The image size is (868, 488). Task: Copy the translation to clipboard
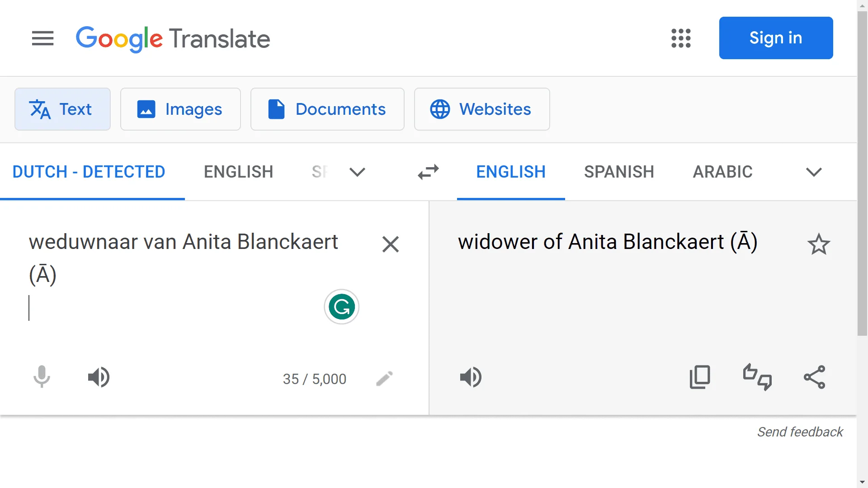point(700,377)
